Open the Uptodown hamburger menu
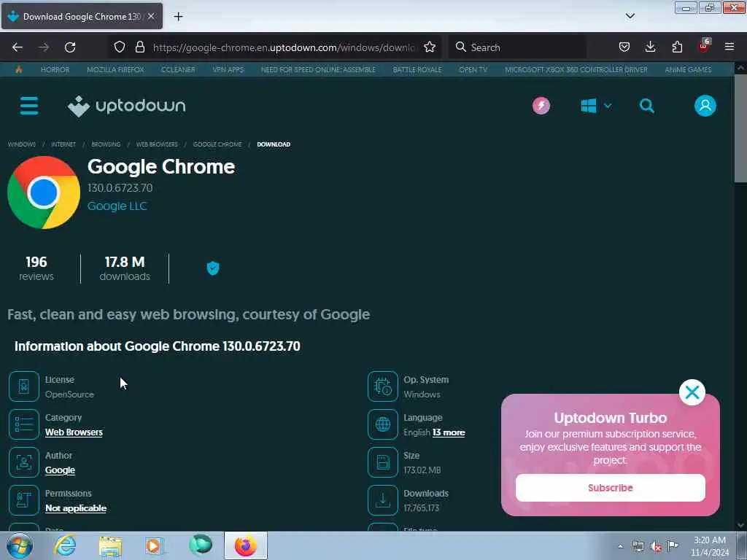The image size is (747, 560). 29,106
